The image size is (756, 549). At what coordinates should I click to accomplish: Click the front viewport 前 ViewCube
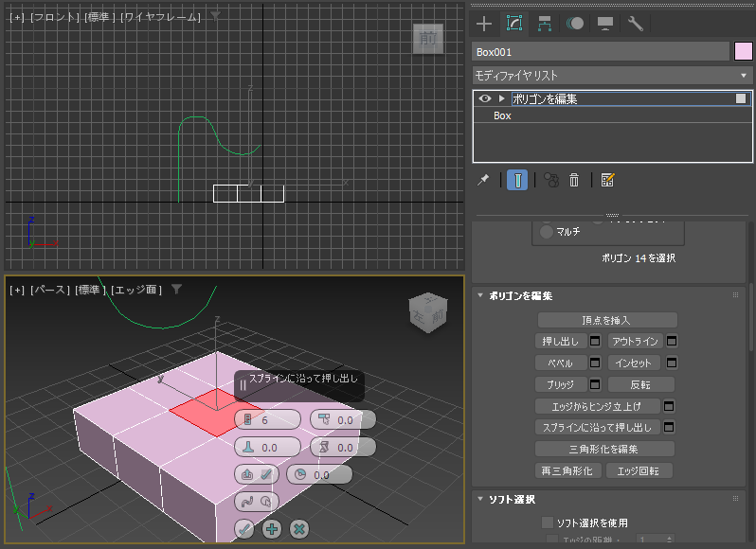427,38
